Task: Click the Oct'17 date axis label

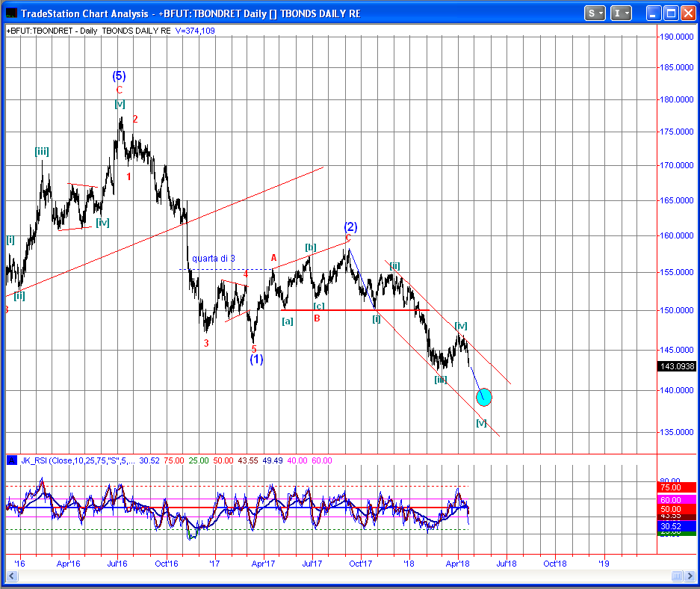Action: click(361, 564)
